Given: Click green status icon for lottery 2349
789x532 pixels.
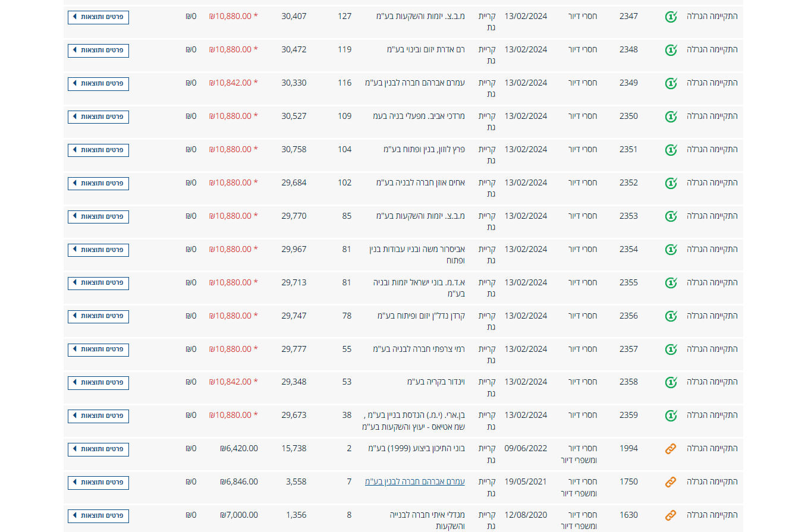Looking at the screenshot, I should pyautogui.click(x=671, y=83).
